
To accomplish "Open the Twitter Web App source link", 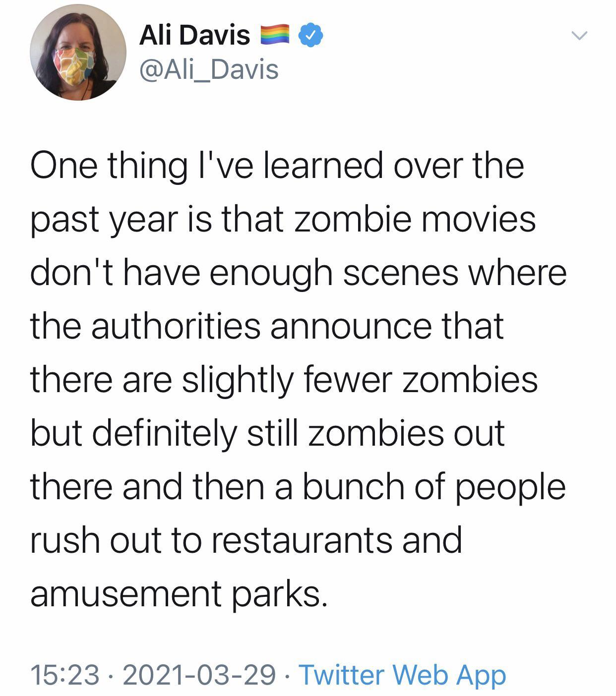I will [x=402, y=675].
